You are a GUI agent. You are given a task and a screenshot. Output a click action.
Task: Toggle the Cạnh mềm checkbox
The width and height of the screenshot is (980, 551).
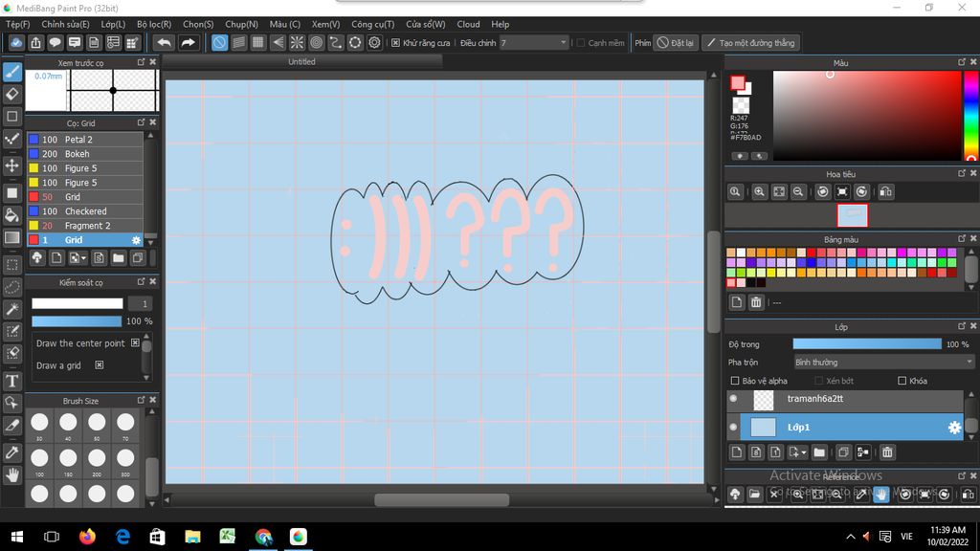(x=581, y=42)
